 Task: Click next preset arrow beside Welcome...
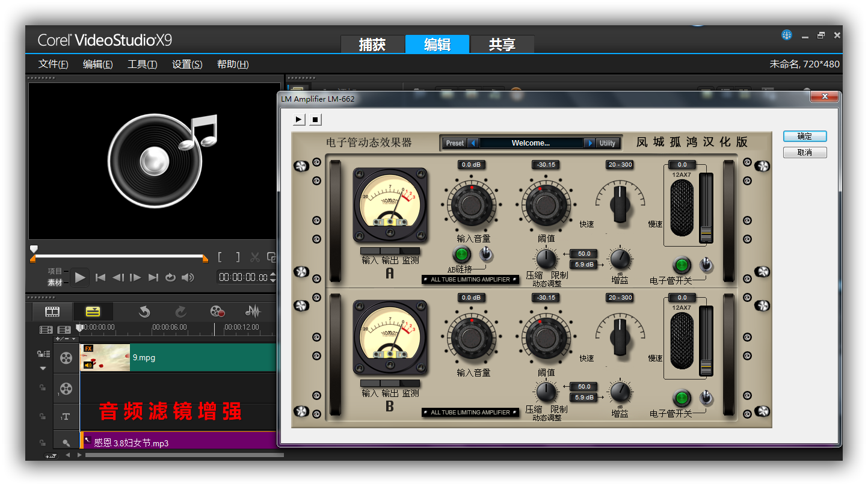tap(590, 143)
